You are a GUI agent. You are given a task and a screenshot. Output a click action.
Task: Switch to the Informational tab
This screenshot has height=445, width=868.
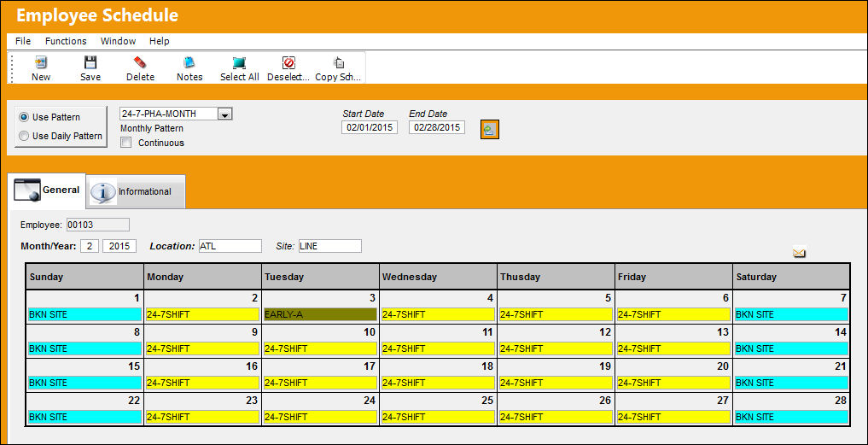(x=136, y=191)
